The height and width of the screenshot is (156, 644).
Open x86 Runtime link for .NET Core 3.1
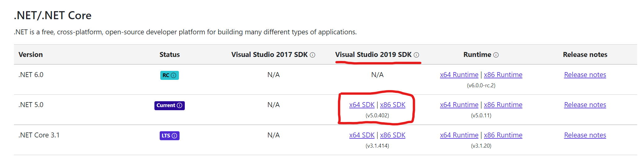(503, 135)
